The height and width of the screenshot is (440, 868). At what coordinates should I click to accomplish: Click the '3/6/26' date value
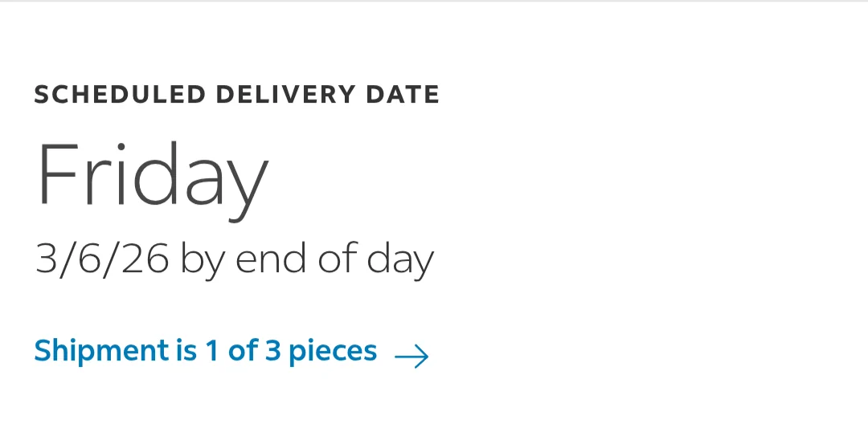click(x=102, y=259)
